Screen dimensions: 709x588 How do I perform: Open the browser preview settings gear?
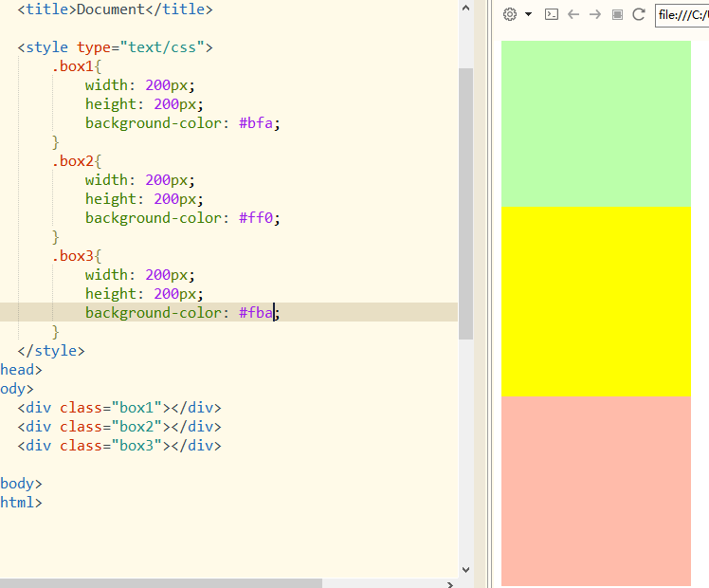pos(510,14)
